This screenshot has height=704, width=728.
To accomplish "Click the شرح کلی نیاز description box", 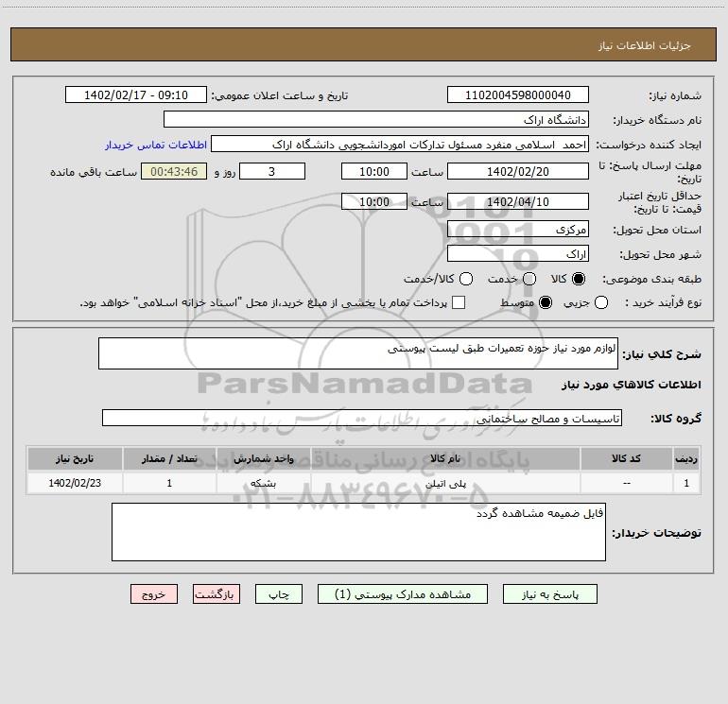I will (x=358, y=353).
